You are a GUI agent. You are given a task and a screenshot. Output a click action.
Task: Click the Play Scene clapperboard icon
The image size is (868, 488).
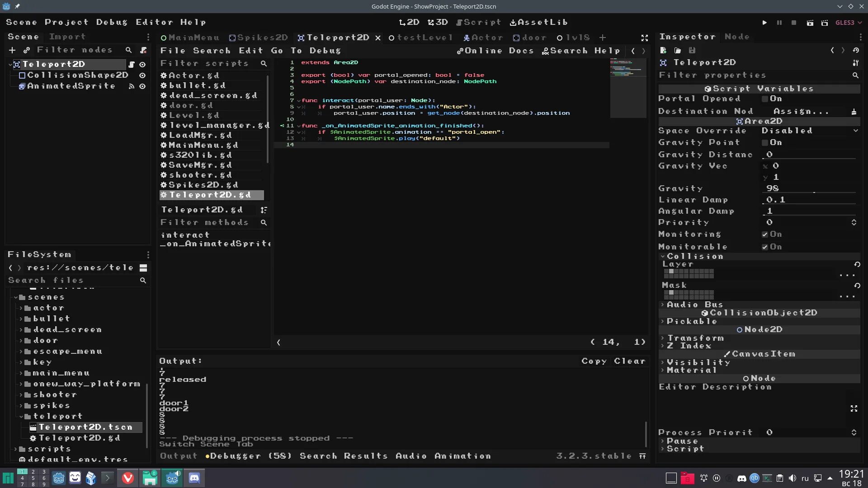pos(810,23)
